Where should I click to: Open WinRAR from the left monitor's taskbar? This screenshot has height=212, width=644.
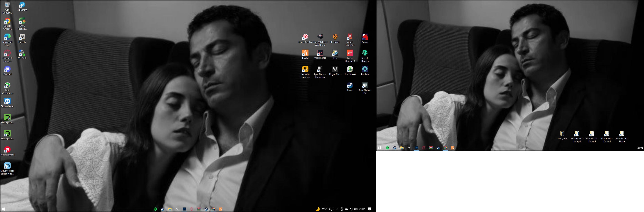click(x=199, y=209)
